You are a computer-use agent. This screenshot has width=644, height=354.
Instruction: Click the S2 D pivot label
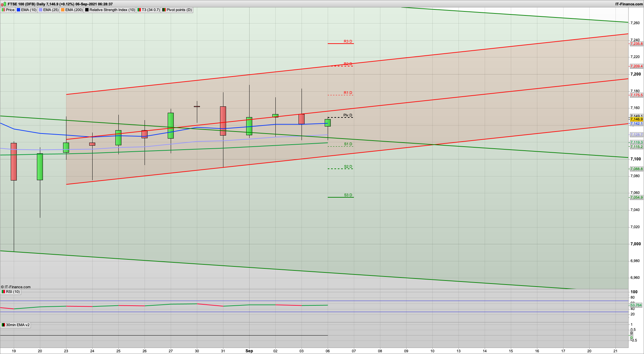[348, 166]
